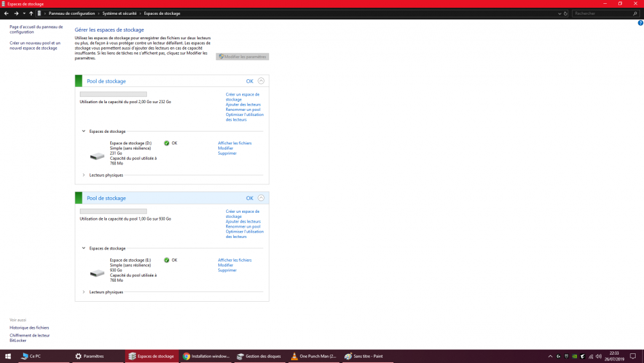Click the second Pool de stockage title
644x363 pixels.
[106, 198]
